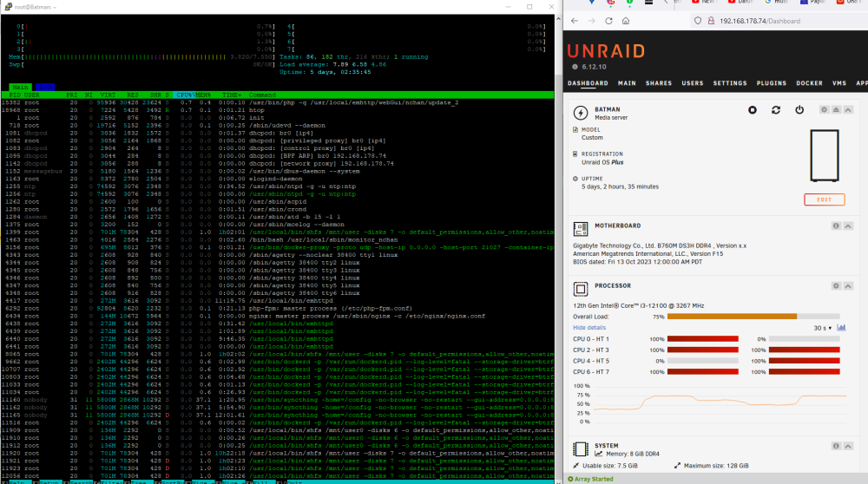Click the memory usage chart icon in System tile
The width and height of the screenshot is (868, 484).
(x=599, y=455)
